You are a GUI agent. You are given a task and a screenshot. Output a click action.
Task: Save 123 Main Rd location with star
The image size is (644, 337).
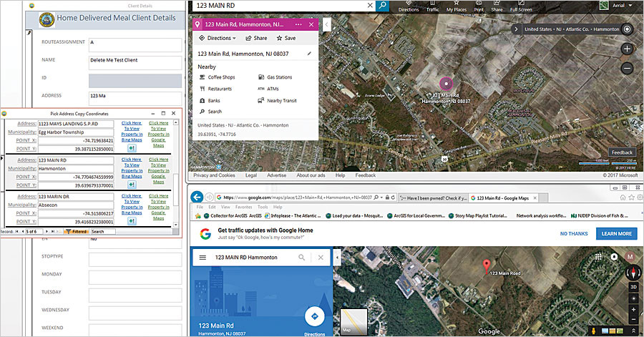[x=286, y=38]
